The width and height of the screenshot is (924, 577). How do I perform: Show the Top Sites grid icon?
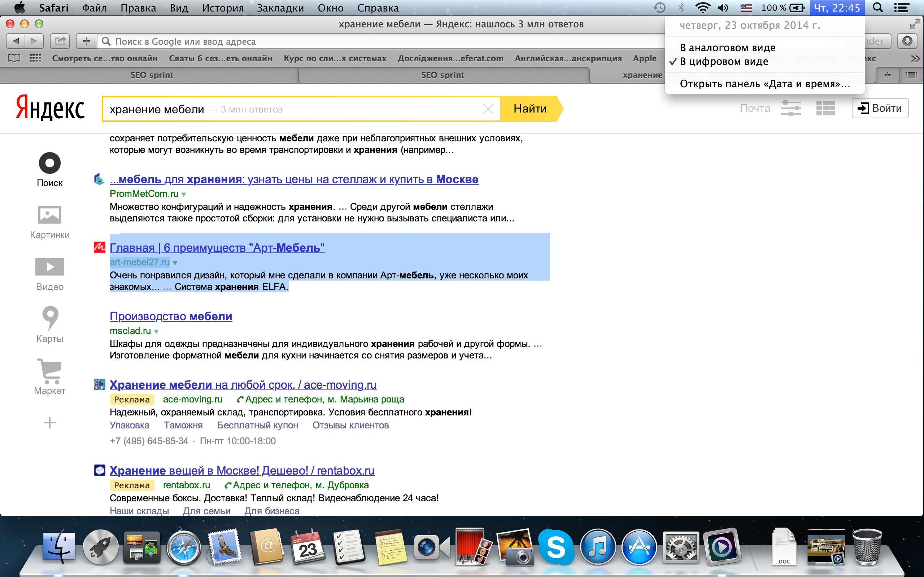coord(35,58)
